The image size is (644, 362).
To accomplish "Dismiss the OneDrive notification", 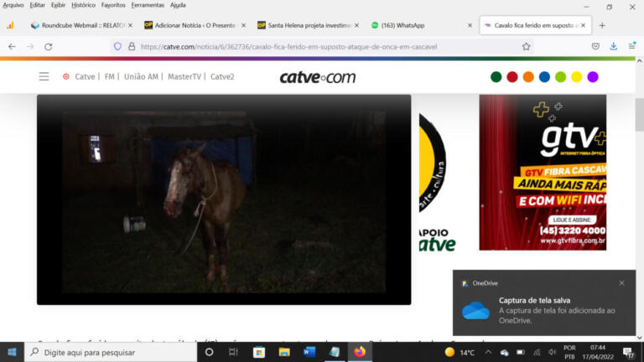I will tap(622, 282).
